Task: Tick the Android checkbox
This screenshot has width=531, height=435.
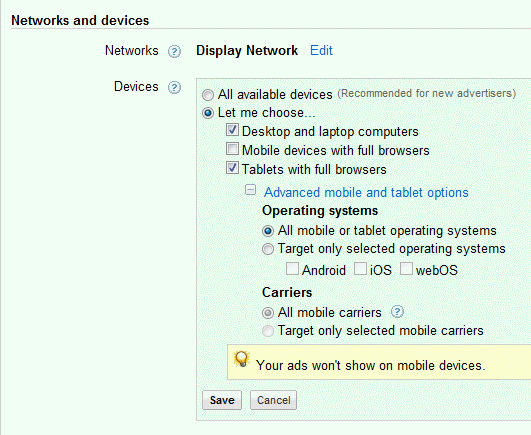Action: 292,269
